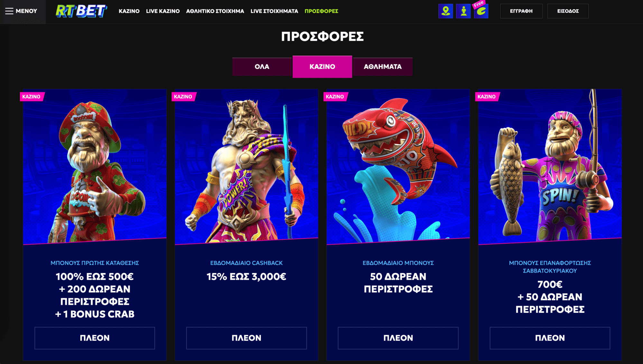Click the person figure icon in the header

[463, 11]
